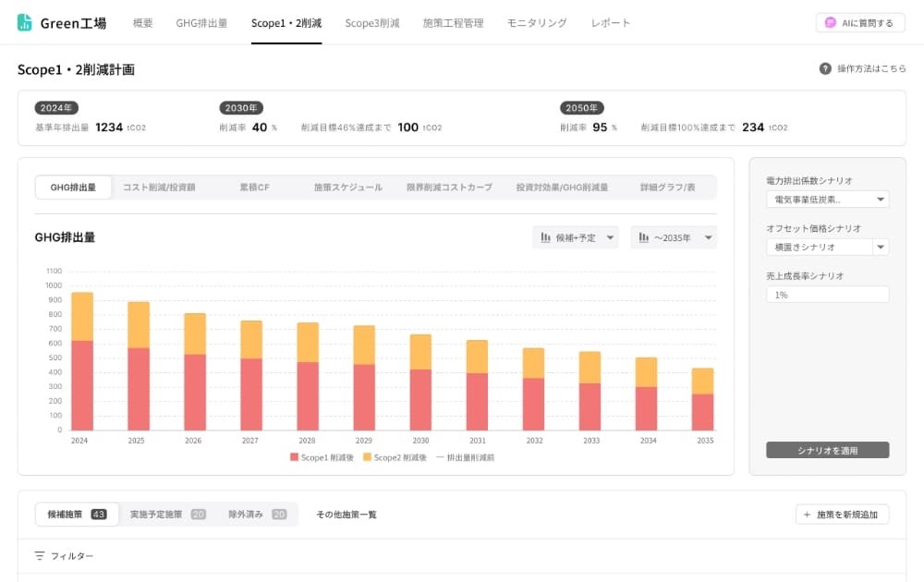924x582 pixels.
Task: Click bar chart icon beside 候補+予定
Action: tap(545, 237)
